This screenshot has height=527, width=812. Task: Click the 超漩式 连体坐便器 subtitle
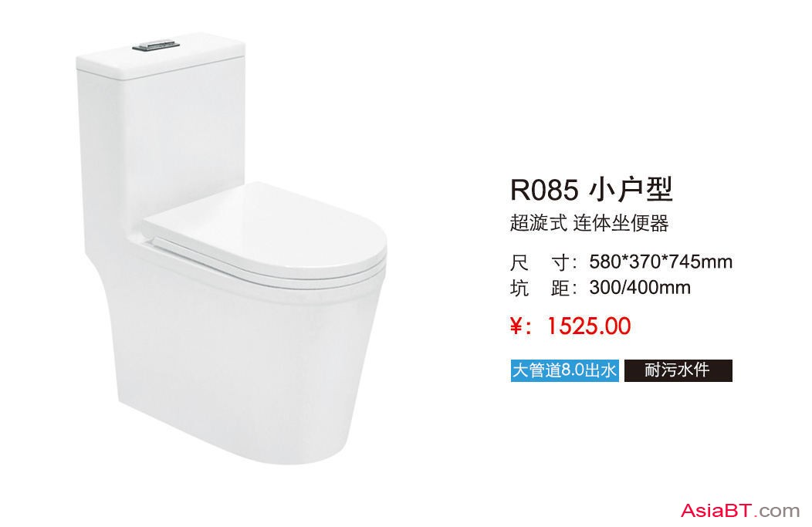coord(590,223)
